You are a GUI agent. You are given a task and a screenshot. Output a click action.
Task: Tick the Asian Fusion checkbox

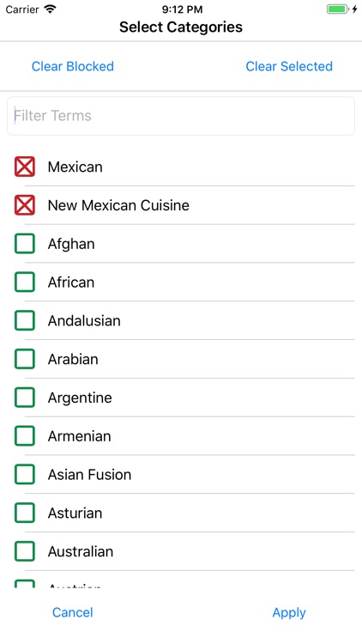click(25, 474)
